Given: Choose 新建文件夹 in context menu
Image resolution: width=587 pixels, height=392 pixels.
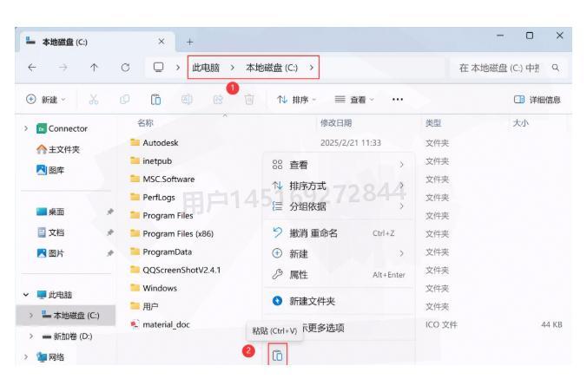Looking at the screenshot, I should 339,301.
